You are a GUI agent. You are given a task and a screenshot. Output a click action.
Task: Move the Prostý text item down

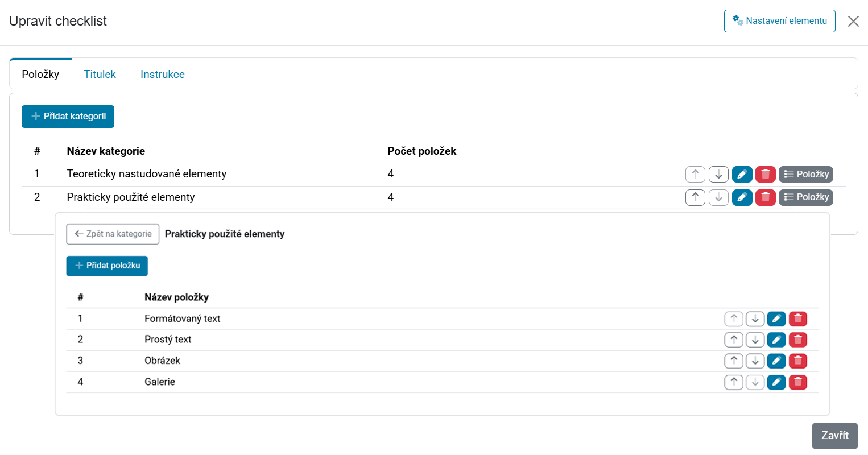pyautogui.click(x=755, y=340)
